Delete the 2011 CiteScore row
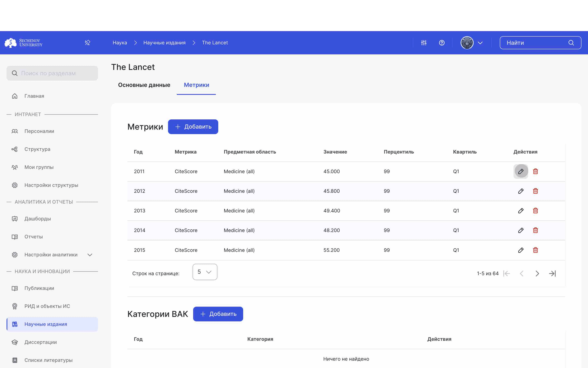 [x=535, y=171]
